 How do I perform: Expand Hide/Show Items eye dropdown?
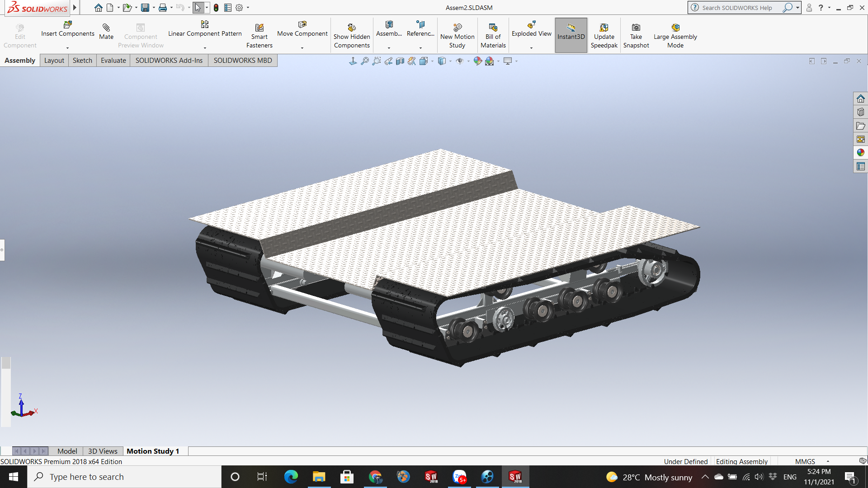click(x=468, y=61)
